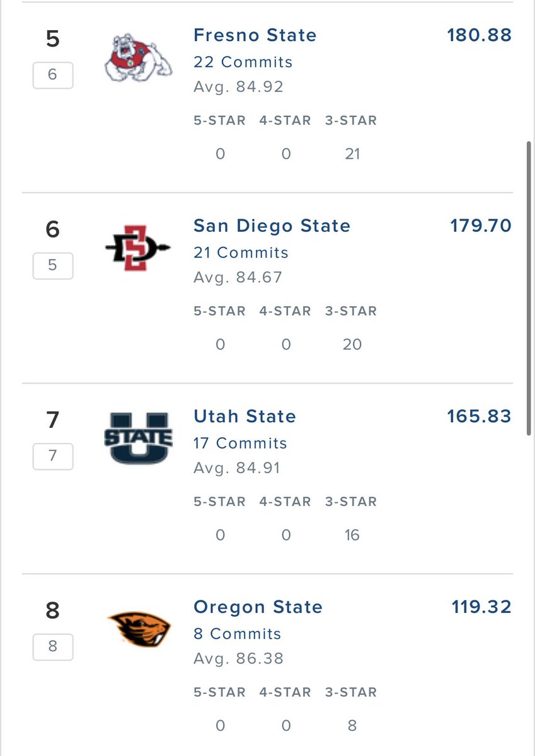Click previous rank box 5 under San Diego State
The width and height of the screenshot is (535, 756).
[x=53, y=265]
